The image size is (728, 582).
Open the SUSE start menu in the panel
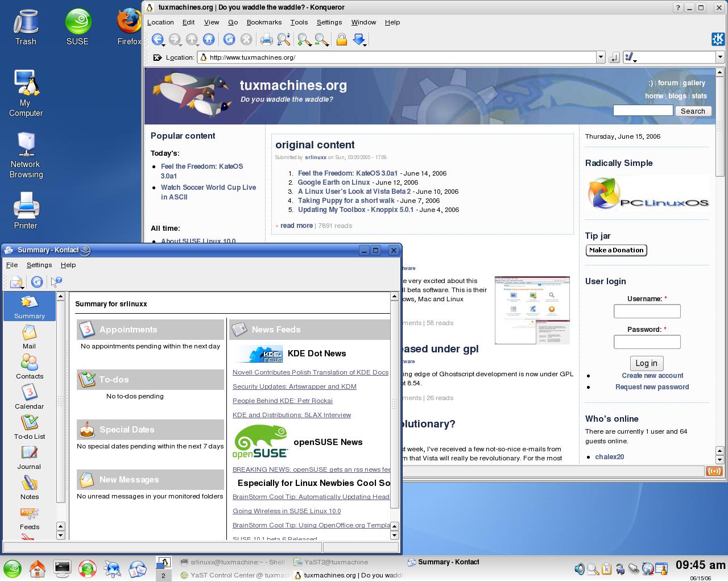coord(13,568)
